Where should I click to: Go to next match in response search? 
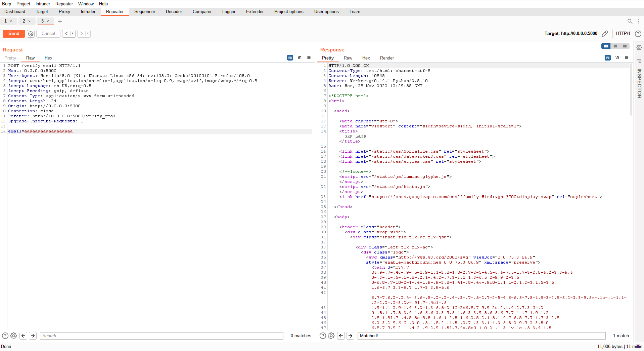tap(350, 336)
